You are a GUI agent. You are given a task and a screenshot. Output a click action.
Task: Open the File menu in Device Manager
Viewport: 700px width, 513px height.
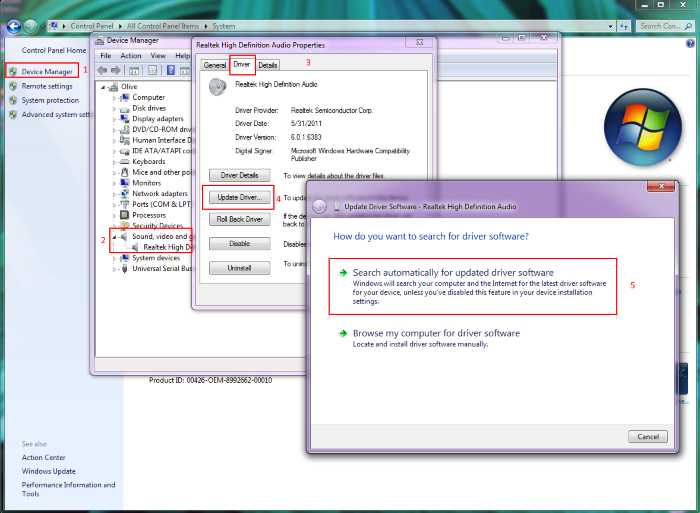click(x=106, y=56)
